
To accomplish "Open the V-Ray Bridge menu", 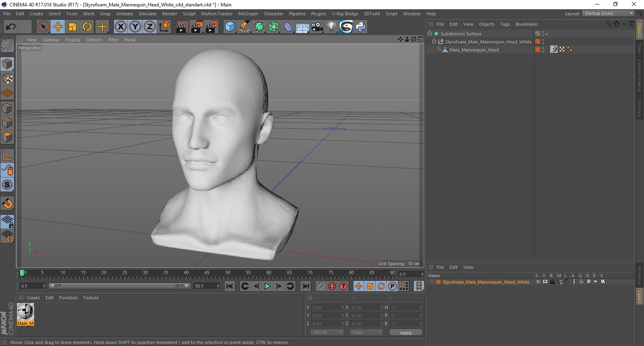I will (x=345, y=14).
